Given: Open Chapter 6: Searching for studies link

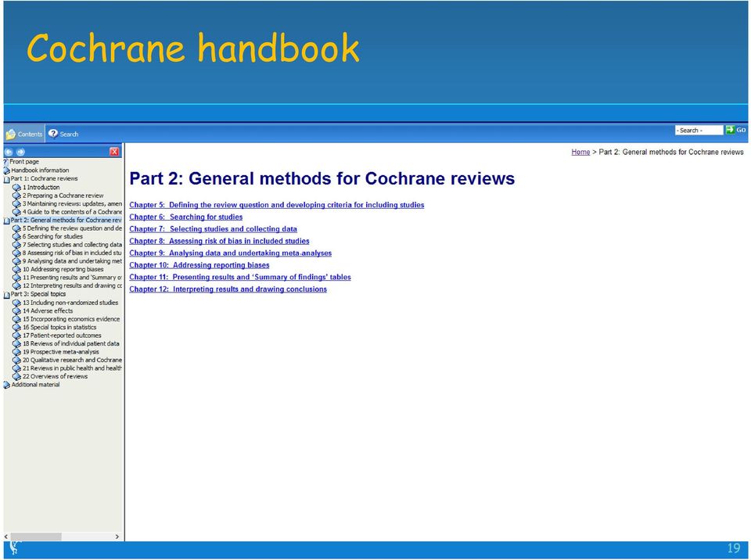Looking at the screenshot, I should 186,217.
